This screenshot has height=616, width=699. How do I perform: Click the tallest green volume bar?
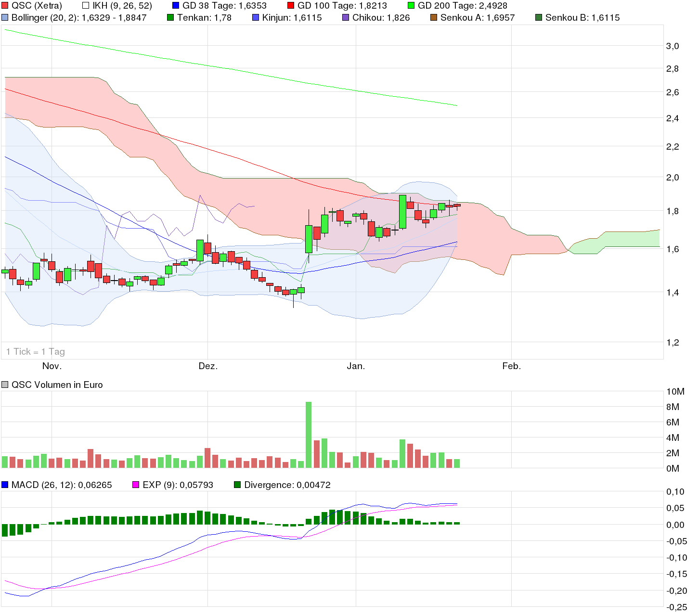[x=309, y=435]
